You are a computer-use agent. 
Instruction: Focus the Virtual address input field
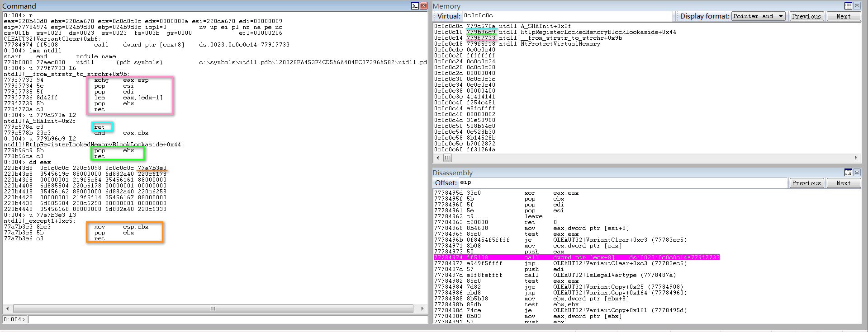pyautogui.click(x=567, y=16)
